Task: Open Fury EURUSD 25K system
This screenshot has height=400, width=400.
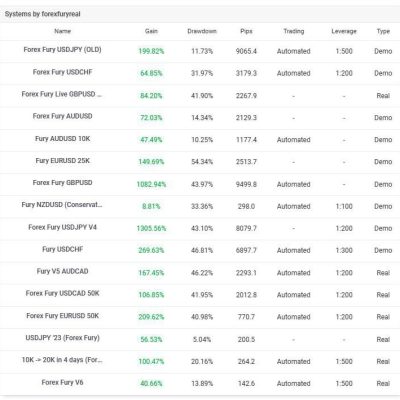Action: tap(62, 160)
